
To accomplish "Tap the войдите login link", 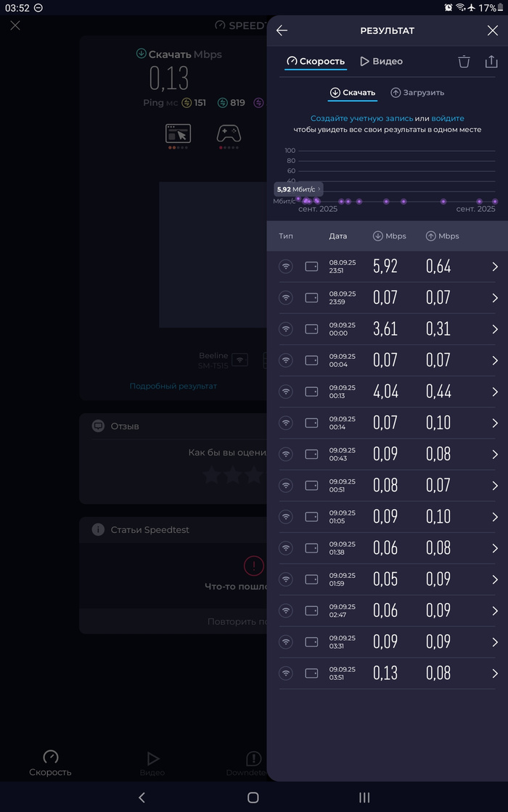I will click(x=448, y=118).
